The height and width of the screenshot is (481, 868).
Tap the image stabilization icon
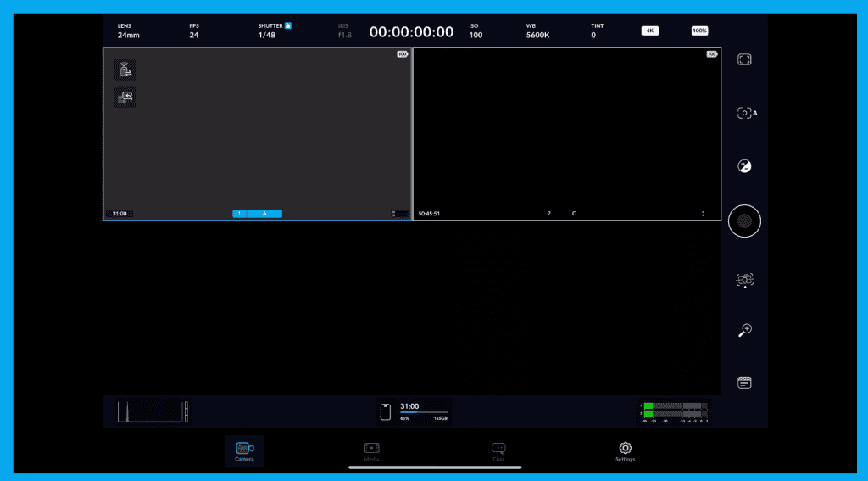click(x=744, y=279)
